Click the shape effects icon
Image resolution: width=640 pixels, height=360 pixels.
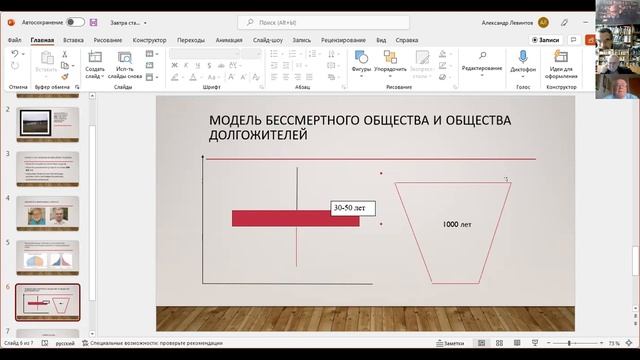coord(442,77)
